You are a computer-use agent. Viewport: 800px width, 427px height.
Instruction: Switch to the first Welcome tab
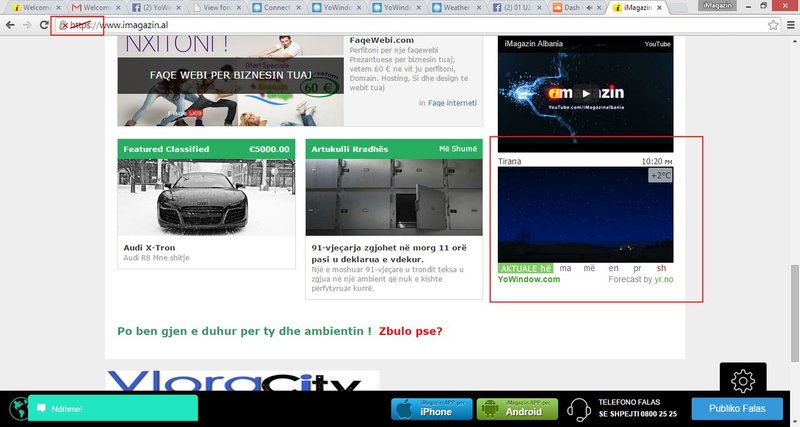[x=36, y=8]
